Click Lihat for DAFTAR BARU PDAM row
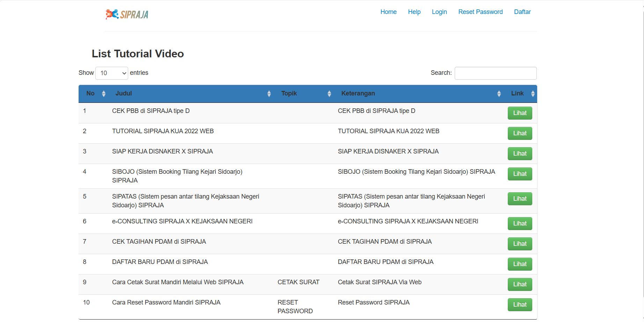Screen dimensions: 644x322 [x=520, y=264]
